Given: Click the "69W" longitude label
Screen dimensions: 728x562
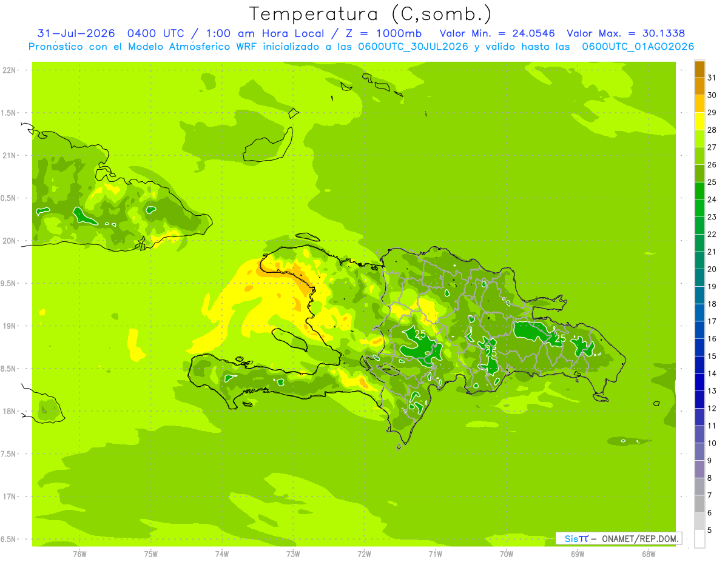Looking at the screenshot, I should point(578,554).
